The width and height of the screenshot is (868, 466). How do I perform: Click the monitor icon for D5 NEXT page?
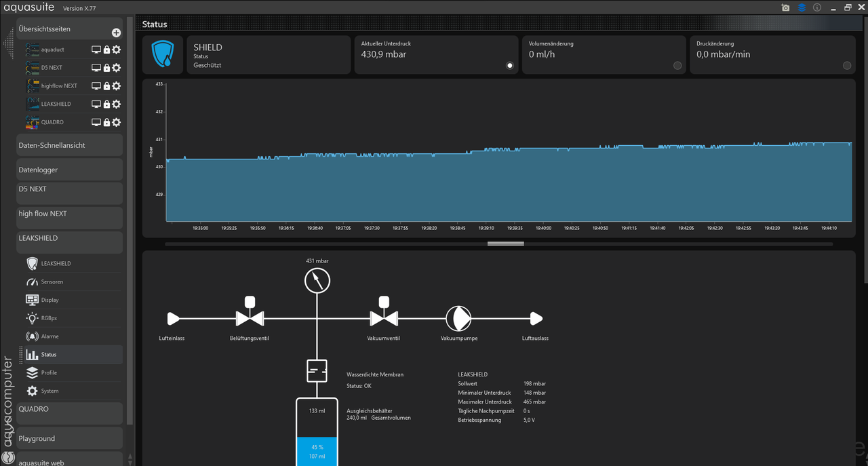(x=96, y=68)
